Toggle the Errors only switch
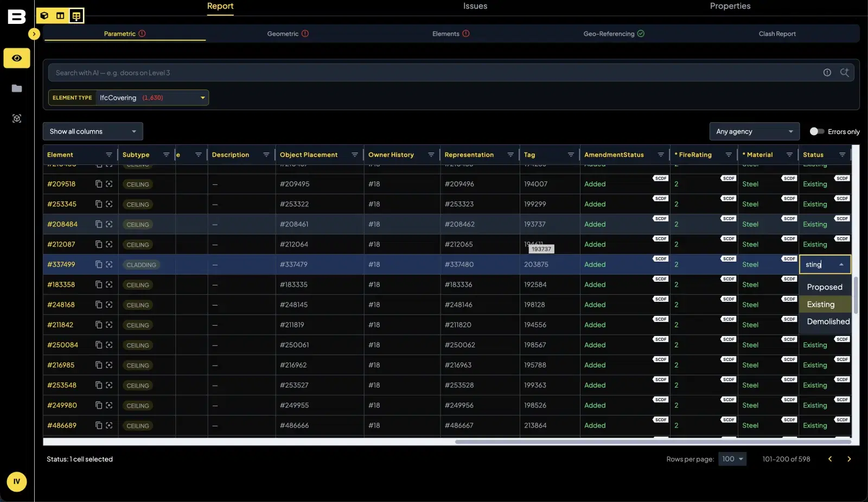 coord(817,131)
